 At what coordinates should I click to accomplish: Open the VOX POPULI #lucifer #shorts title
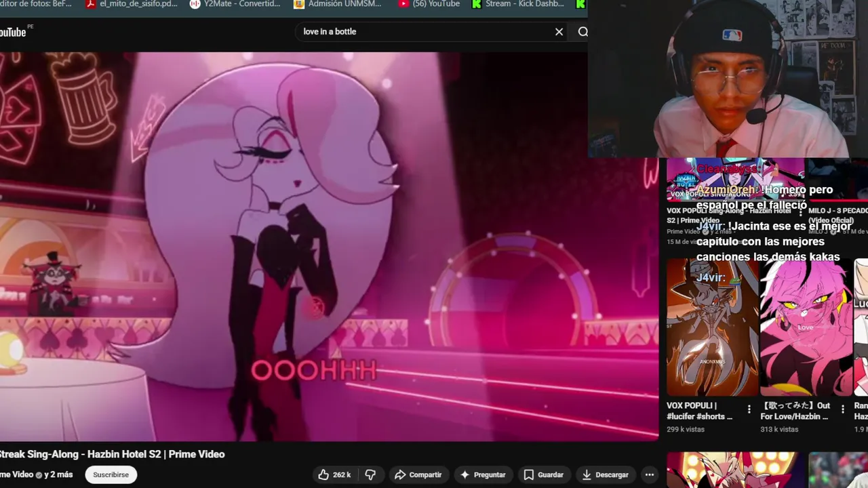click(x=700, y=411)
